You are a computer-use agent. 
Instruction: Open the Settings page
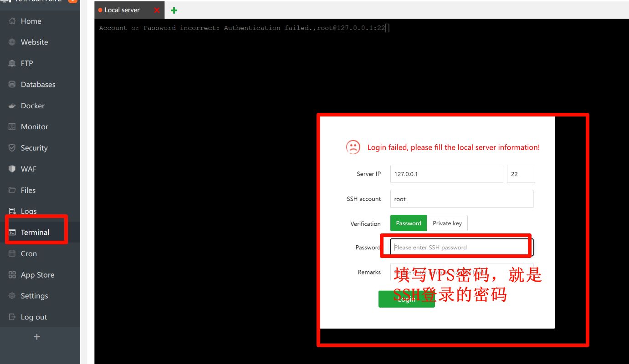tap(40, 296)
